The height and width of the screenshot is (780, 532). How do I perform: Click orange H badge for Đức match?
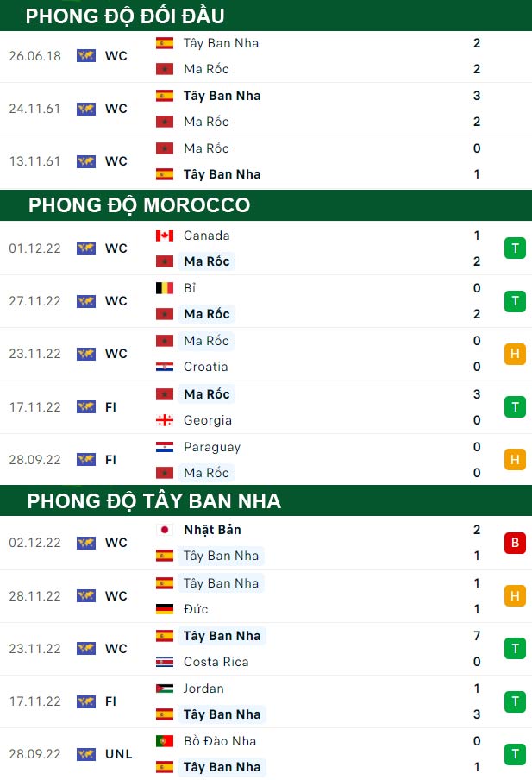pyautogui.click(x=515, y=596)
